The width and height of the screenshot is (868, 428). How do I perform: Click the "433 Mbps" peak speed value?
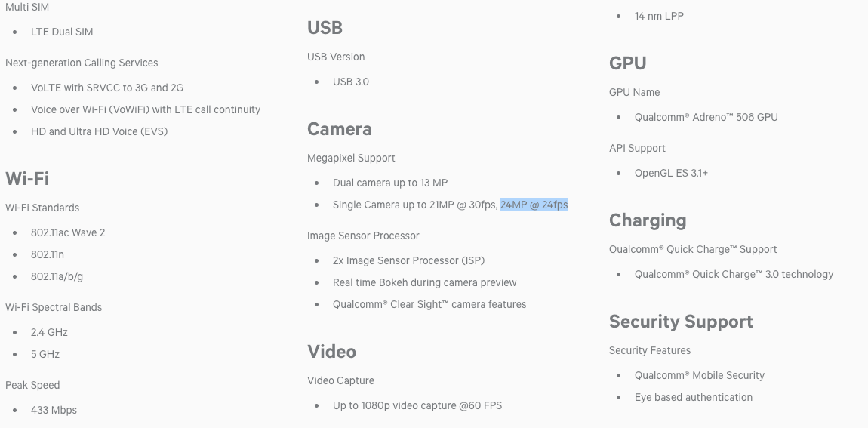tap(54, 410)
